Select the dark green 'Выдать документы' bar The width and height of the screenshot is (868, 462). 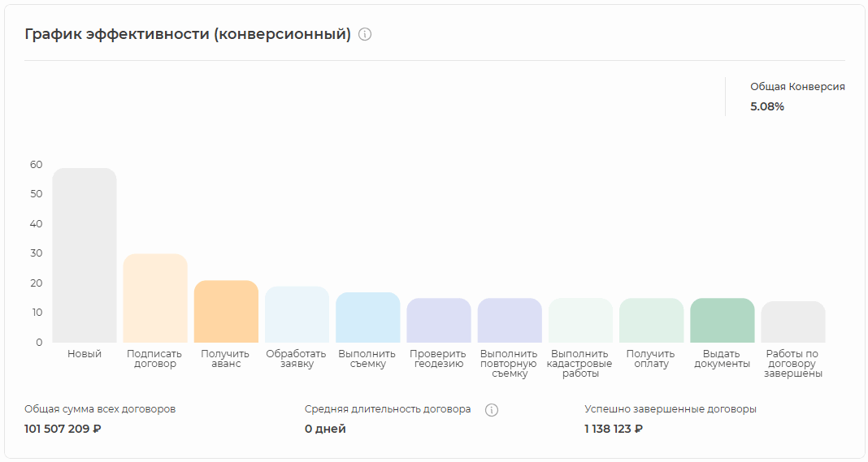tap(722, 320)
